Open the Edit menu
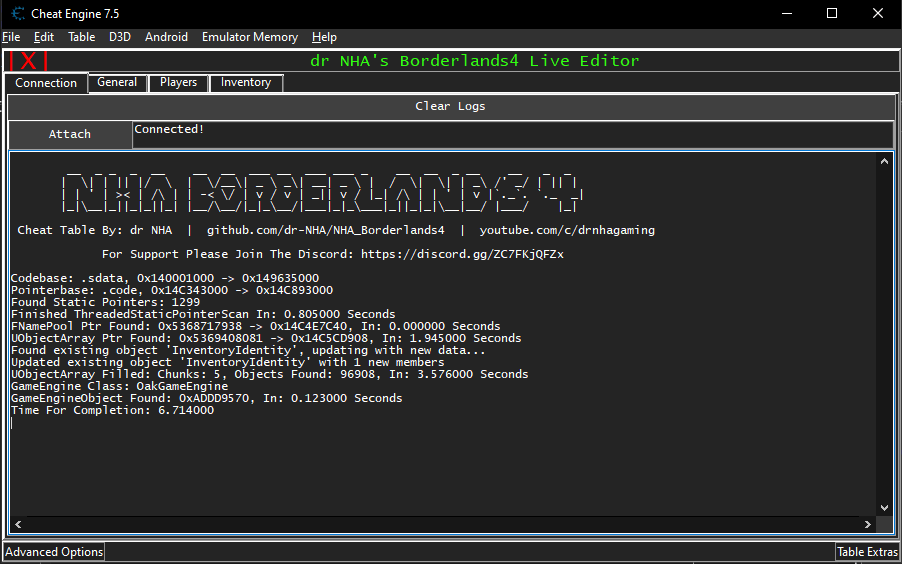 click(x=44, y=37)
